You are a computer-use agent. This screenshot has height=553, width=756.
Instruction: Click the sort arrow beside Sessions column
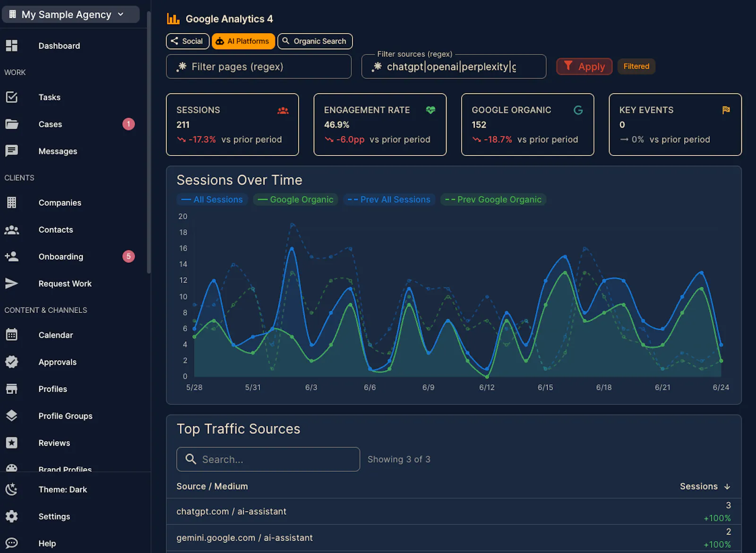(727, 486)
